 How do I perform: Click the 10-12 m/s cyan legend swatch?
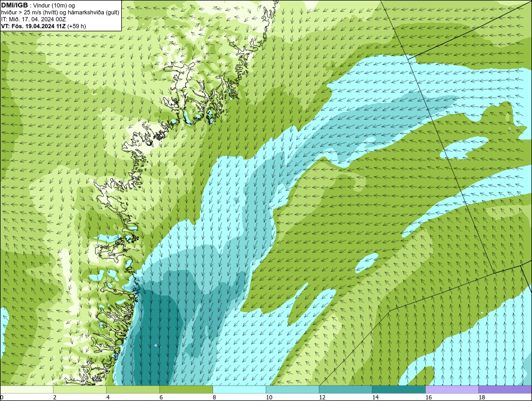pos(293,389)
